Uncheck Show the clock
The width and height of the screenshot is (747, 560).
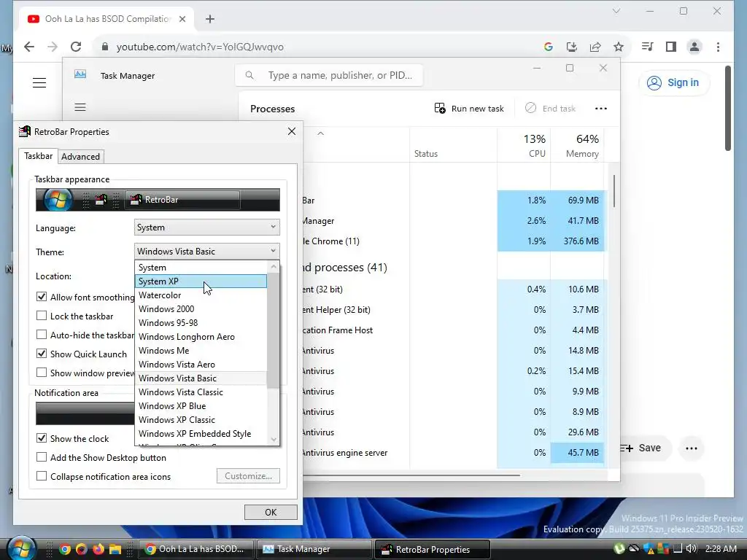point(42,438)
